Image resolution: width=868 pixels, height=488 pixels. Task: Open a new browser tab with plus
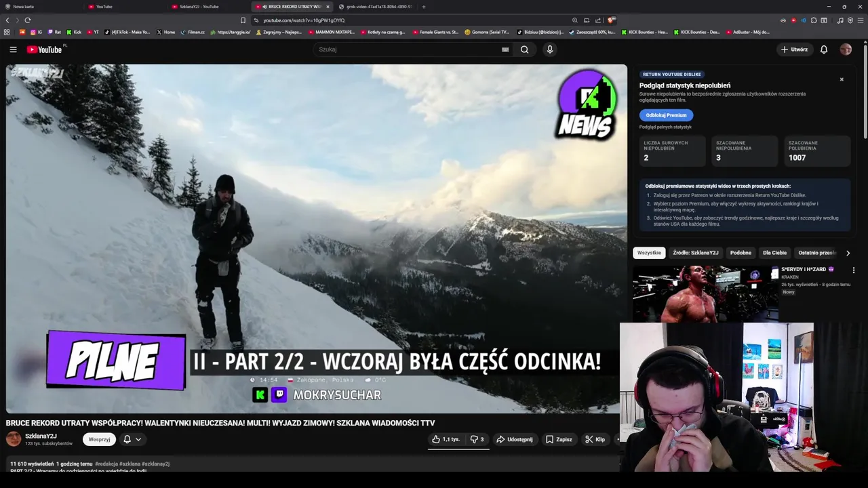424,6
